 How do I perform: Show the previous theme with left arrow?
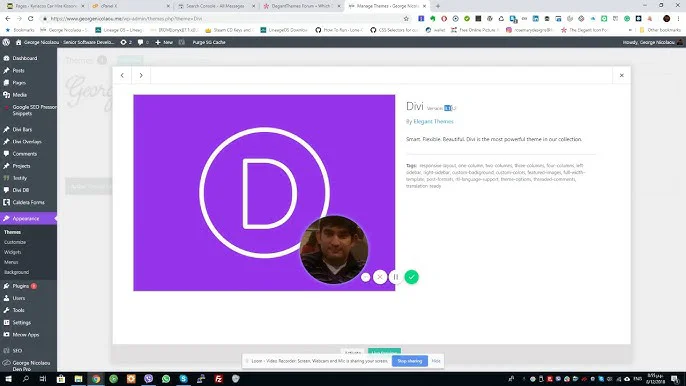(x=122, y=75)
